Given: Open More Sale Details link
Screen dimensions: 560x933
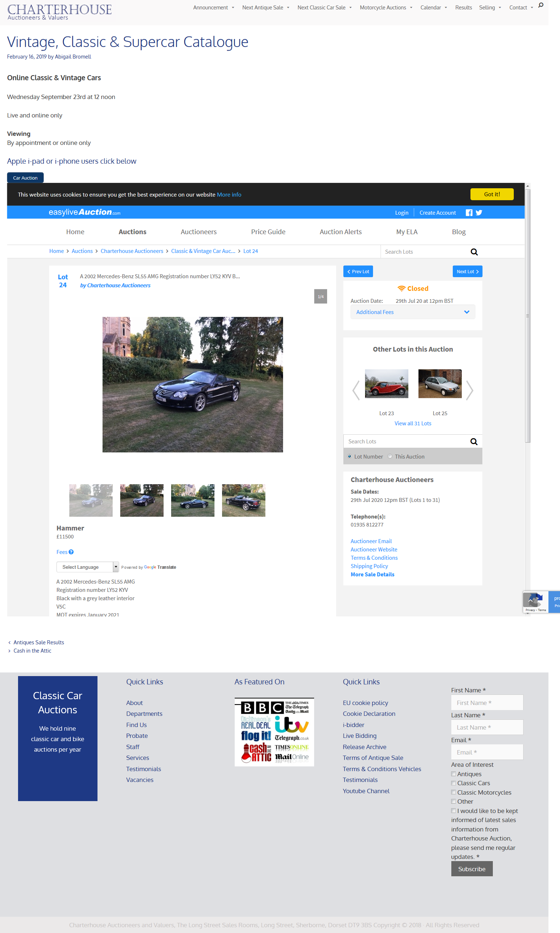Looking at the screenshot, I should coord(372,575).
